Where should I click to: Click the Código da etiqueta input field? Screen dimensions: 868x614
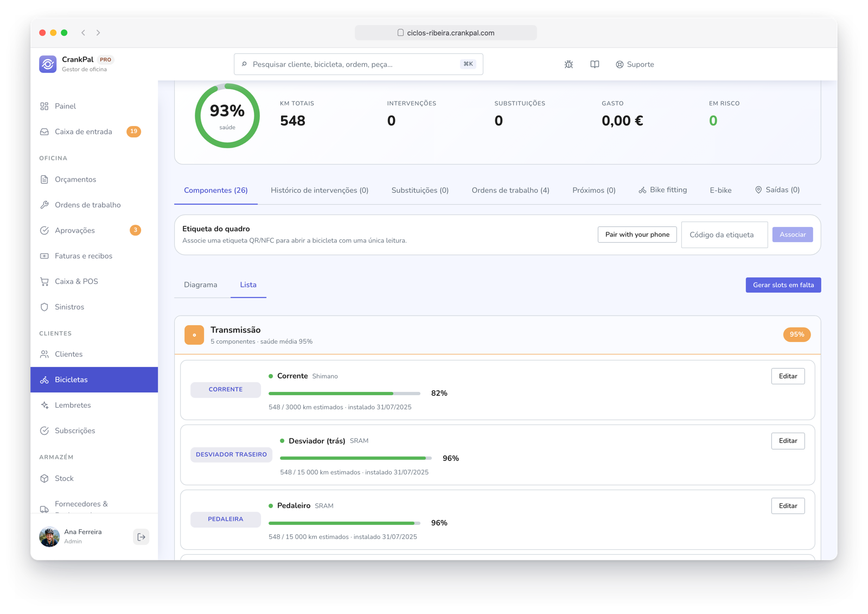724,235
